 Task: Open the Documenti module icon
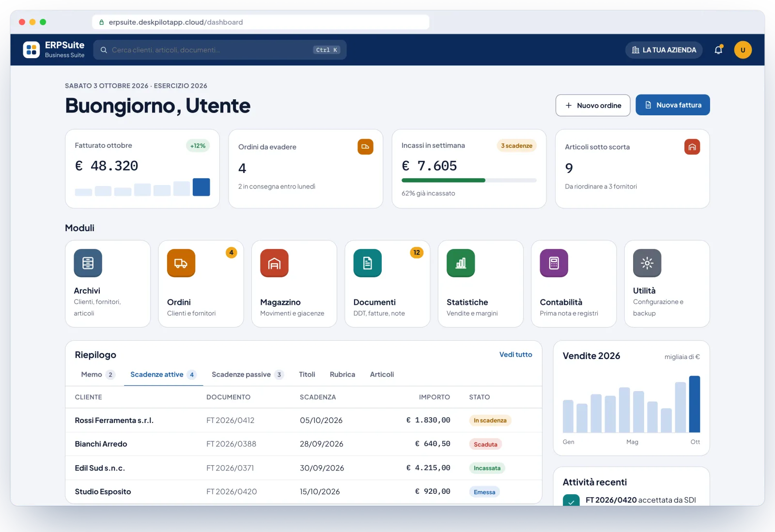tap(368, 263)
